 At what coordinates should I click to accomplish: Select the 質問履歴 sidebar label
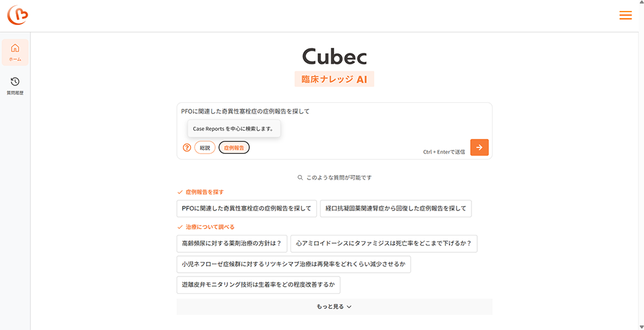click(15, 93)
